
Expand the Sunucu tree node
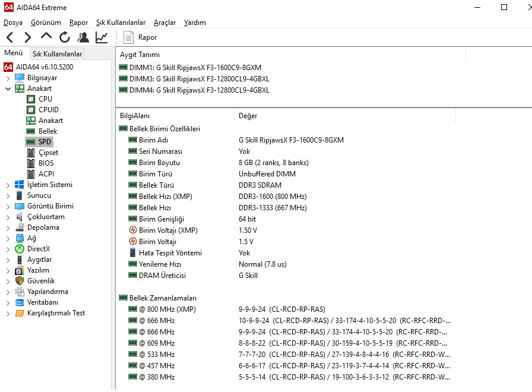coord(8,196)
